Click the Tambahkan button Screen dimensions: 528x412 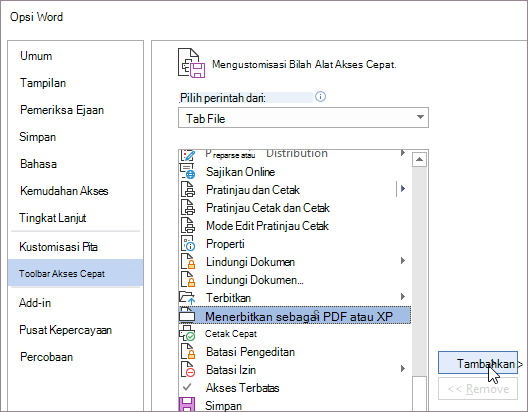(x=478, y=363)
